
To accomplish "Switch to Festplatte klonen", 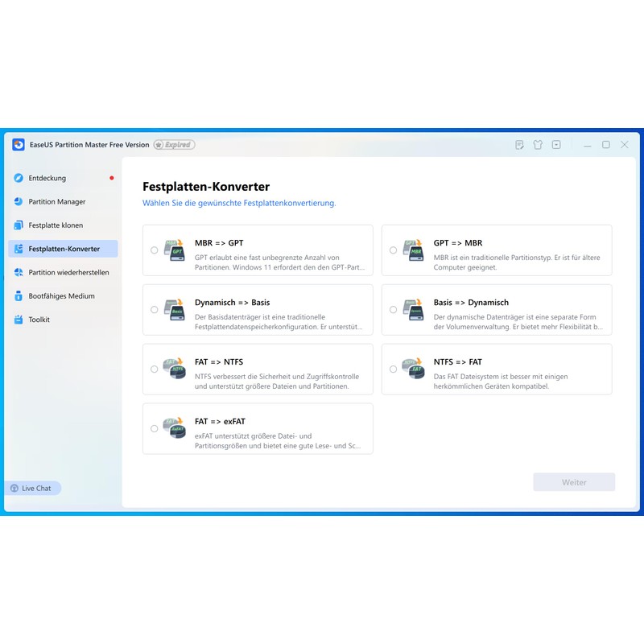I will 56,225.
